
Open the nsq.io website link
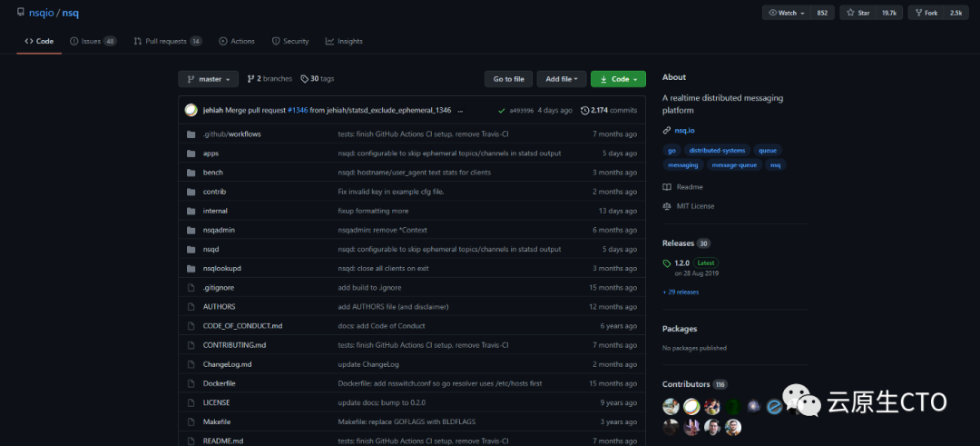point(684,131)
